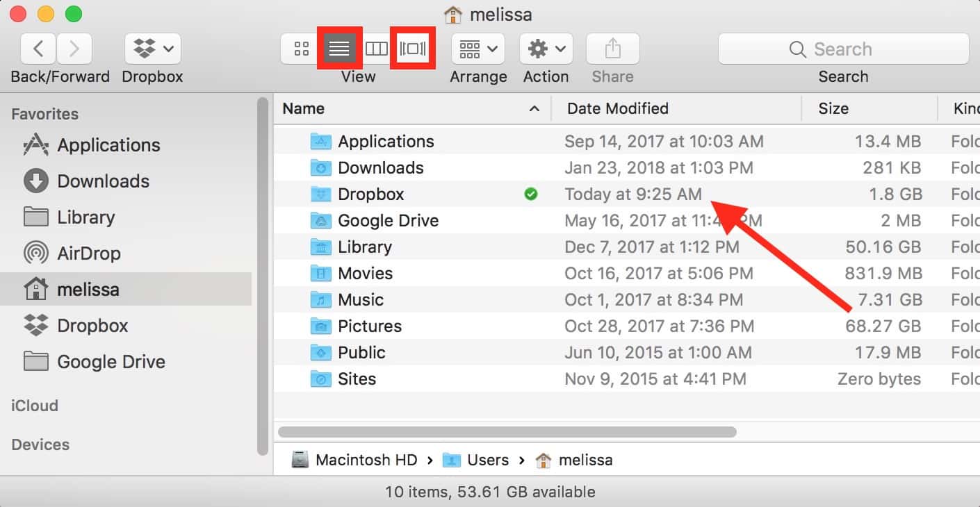Image resolution: width=980 pixels, height=507 pixels.
Task: Click Users in the path bar
Action: pyautogui.click(x=487, y=460)
